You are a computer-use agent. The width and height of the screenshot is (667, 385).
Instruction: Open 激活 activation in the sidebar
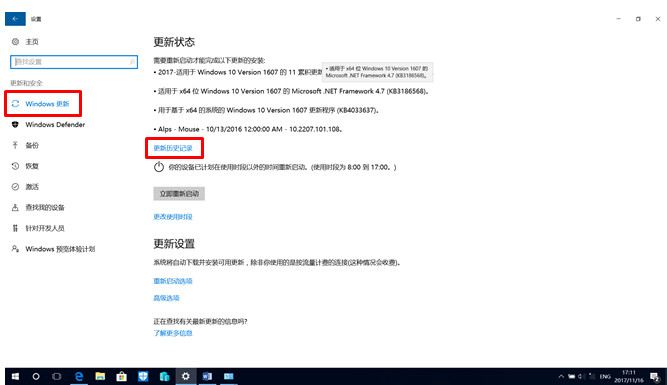click(x=26, y=187)
